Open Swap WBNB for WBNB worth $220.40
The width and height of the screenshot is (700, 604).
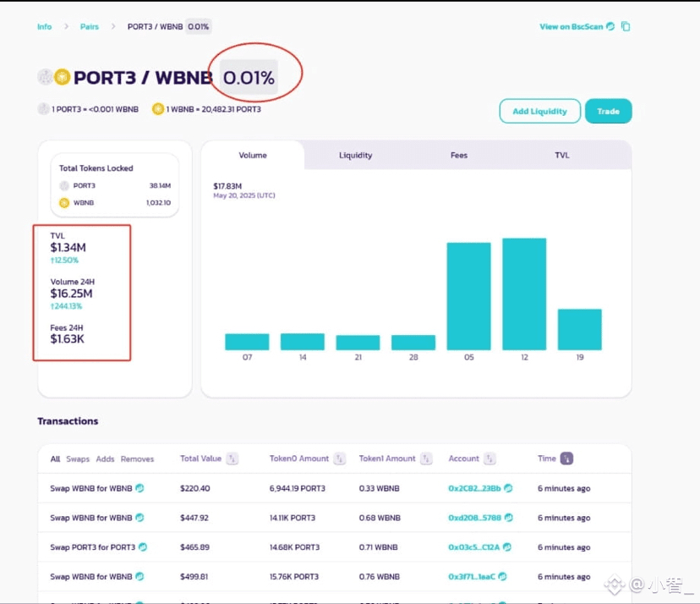pyautogui.click(x=91, y=488)
